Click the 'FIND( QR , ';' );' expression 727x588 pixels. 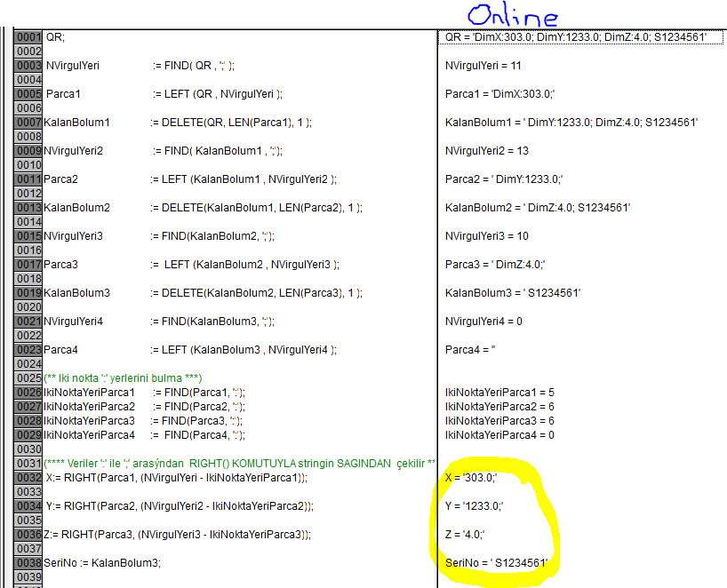point(199,66)
